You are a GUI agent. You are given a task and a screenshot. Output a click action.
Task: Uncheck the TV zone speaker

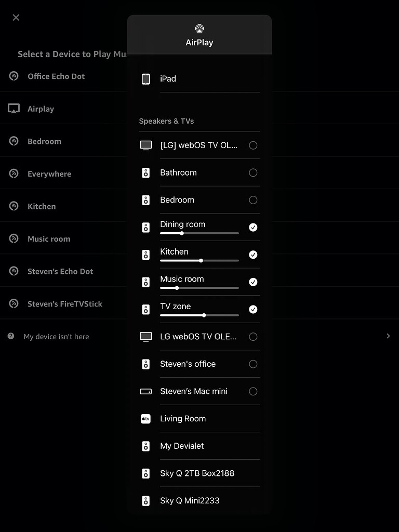[253, 309]
